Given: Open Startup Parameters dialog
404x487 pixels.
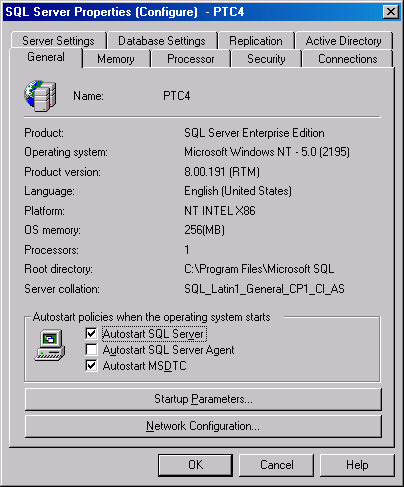Looking at the screenshot, I should 203,399.
